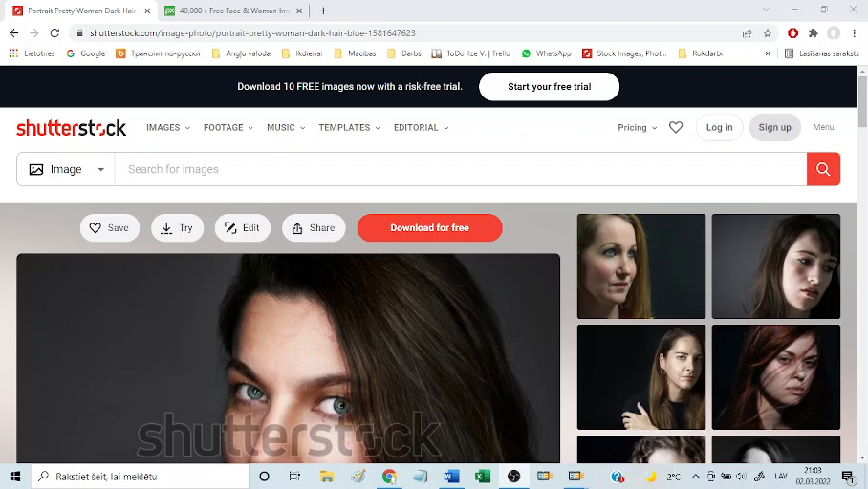Image resolution: width=868 pixels, height=489 pixels.
Task: Click the Edit image button
Action: click(242, 228)
